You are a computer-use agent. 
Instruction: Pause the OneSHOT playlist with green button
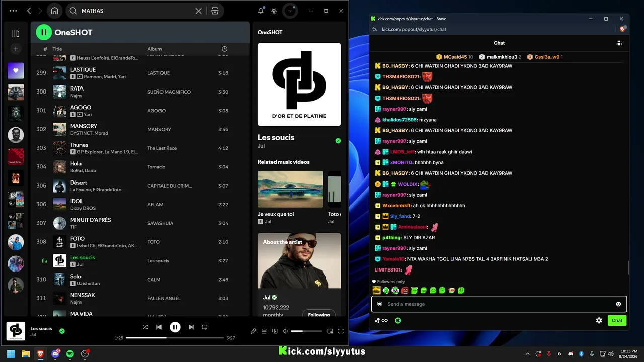point(44,32)
